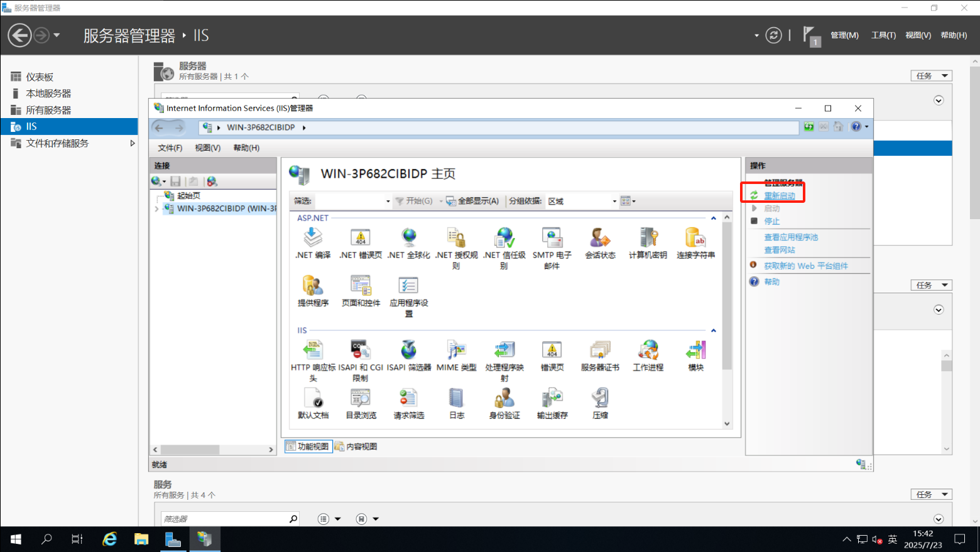Open the 任务 dropdown for 服务 section
The image size is (980, 552).
[x=931, y=495]
